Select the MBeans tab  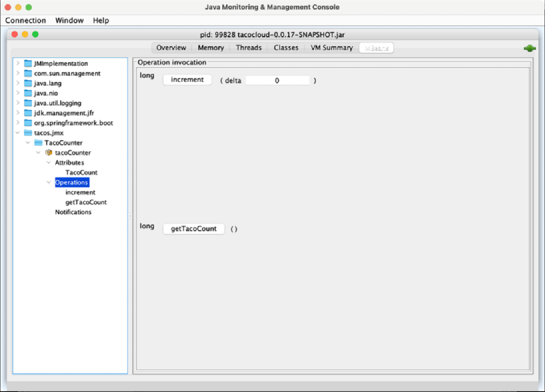pyautogui.click(x=377, y=48)
